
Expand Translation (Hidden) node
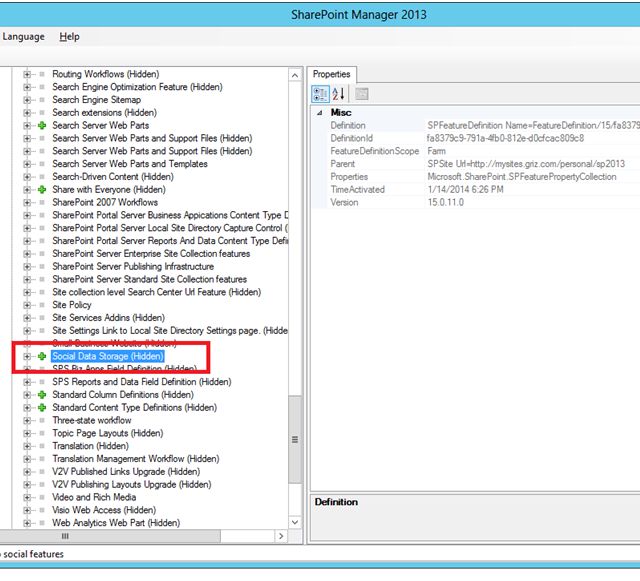point(27,446)
